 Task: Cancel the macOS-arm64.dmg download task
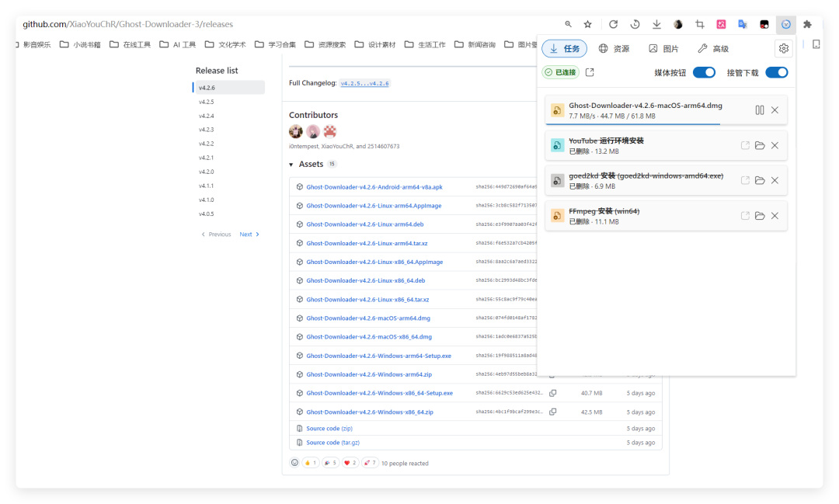click(775, 110)
